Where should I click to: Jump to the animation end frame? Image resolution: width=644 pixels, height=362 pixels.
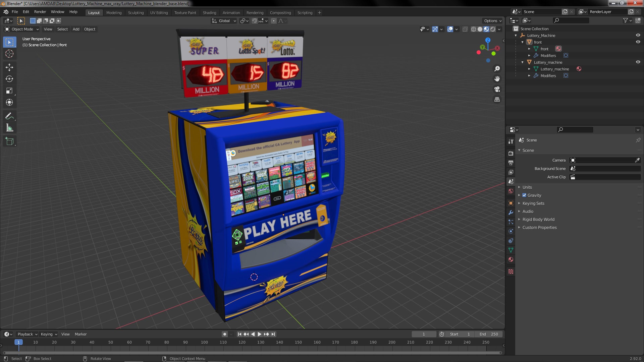(273, 334)
